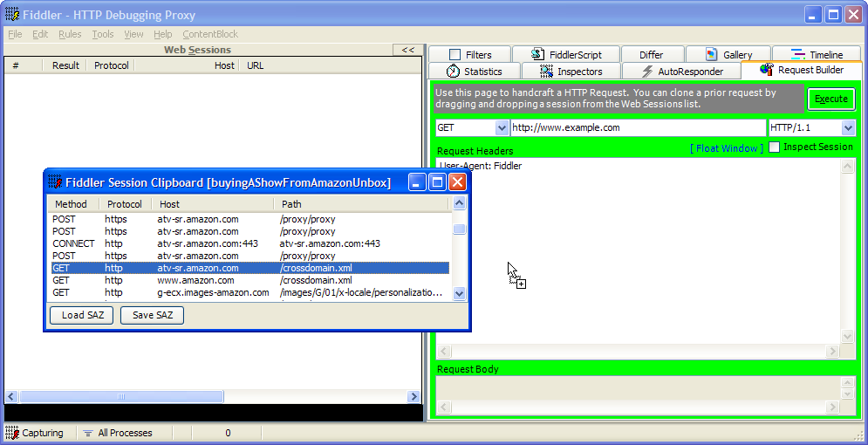The height and width of the screenshot is (445, 868).
Task: Open the Rules menu
Action: 70,34
